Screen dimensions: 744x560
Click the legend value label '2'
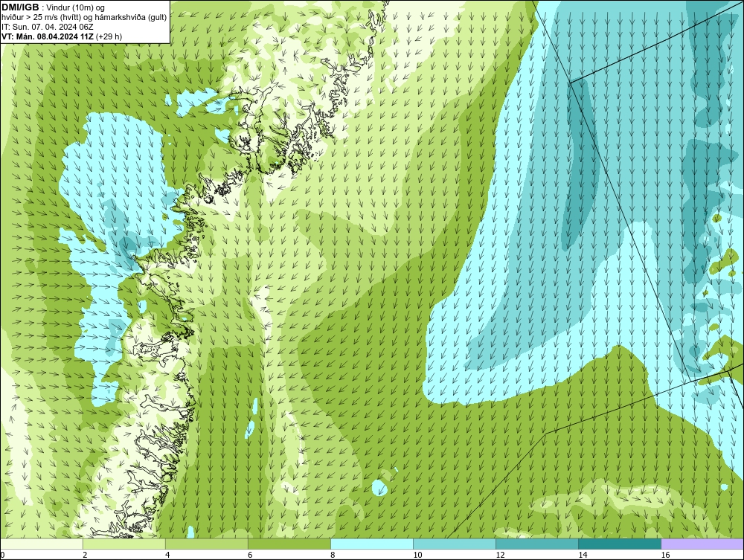click(x=85, y=555)
